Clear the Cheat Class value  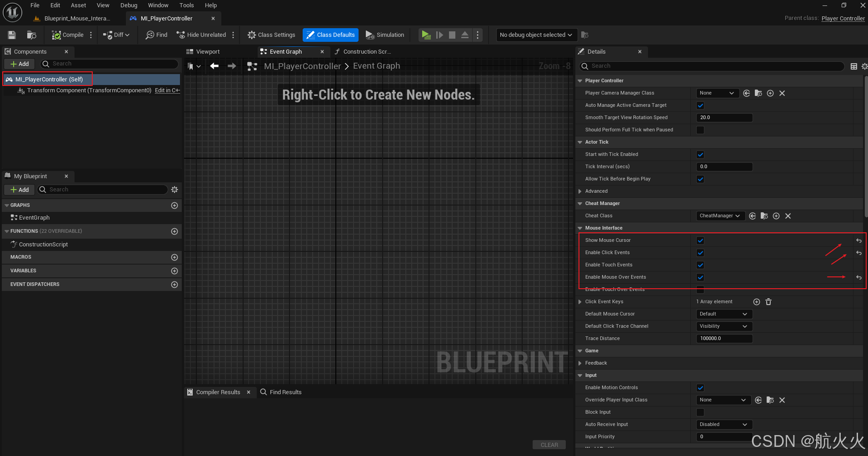click(x=788, y=216)
